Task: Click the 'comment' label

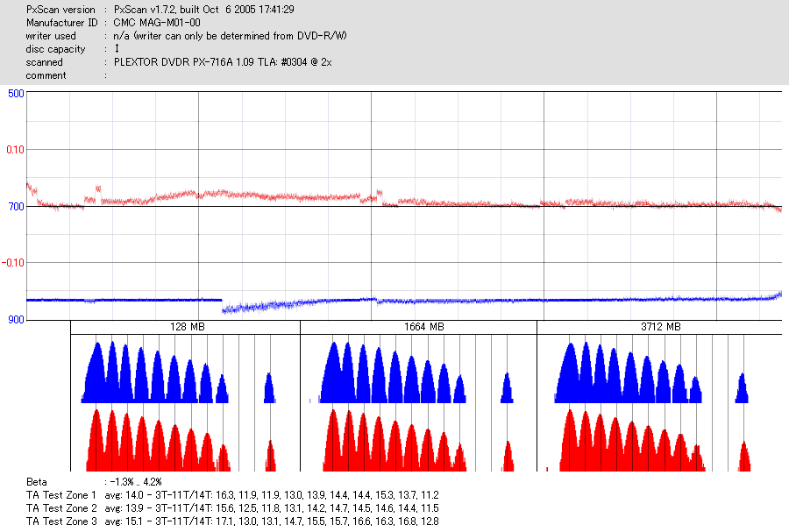Action: point(46,75)
